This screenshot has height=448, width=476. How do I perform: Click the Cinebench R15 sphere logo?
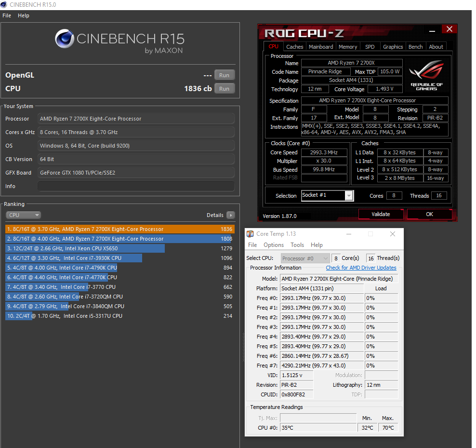(65, 39)
